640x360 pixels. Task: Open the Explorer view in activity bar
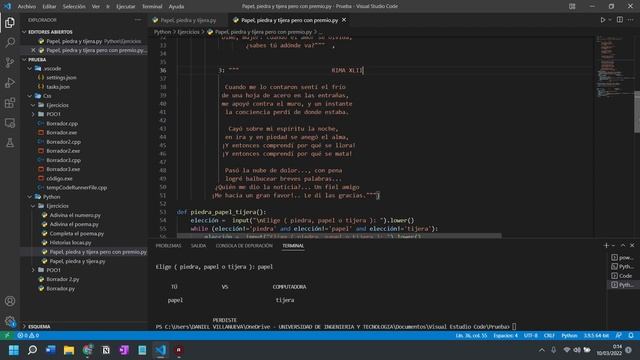(10, 22)
